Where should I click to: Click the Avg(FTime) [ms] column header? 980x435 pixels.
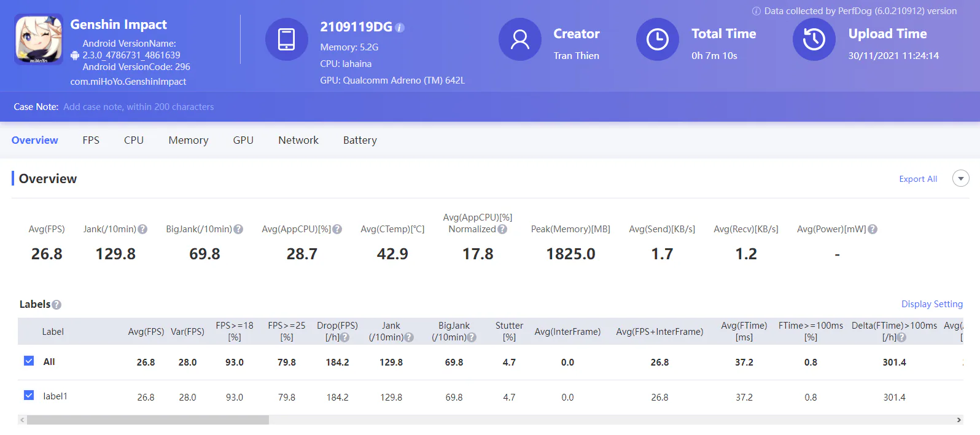(x=744, y=331)
